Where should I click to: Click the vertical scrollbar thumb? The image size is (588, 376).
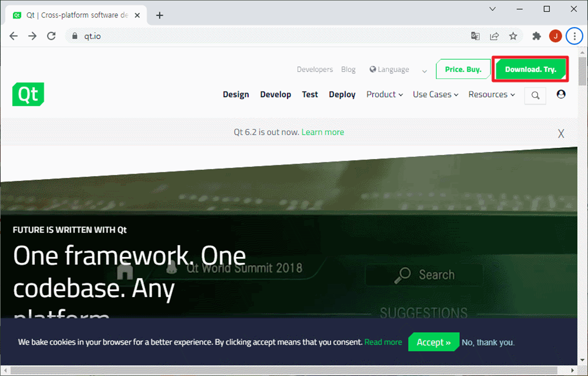583,72
